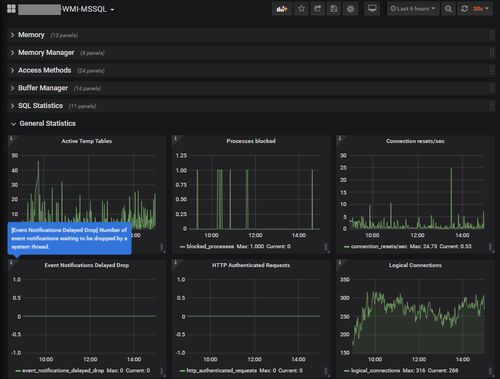Image resolution: width=500 pixels, height=379 pixels.
Task: Expand the Memory row
Action: pos(31,35)
